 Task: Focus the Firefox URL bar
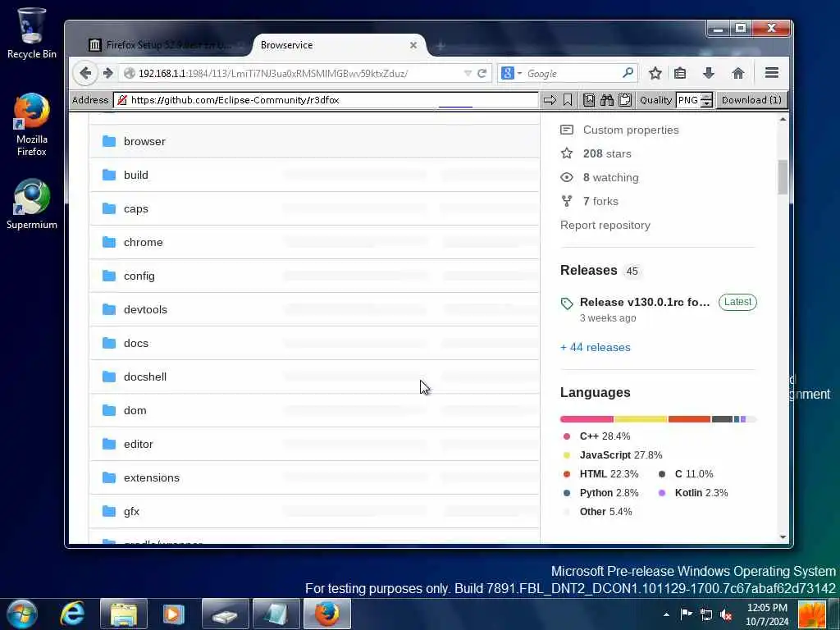(299, 73)
